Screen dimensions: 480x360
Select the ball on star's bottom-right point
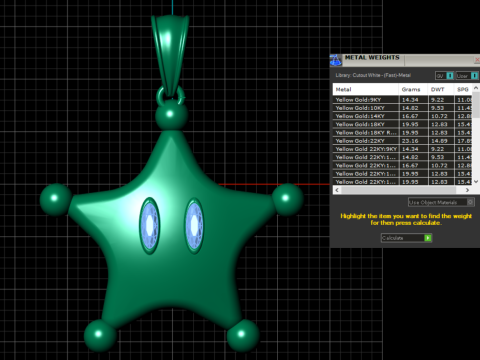pyautogui.click(x=243, y=335)
